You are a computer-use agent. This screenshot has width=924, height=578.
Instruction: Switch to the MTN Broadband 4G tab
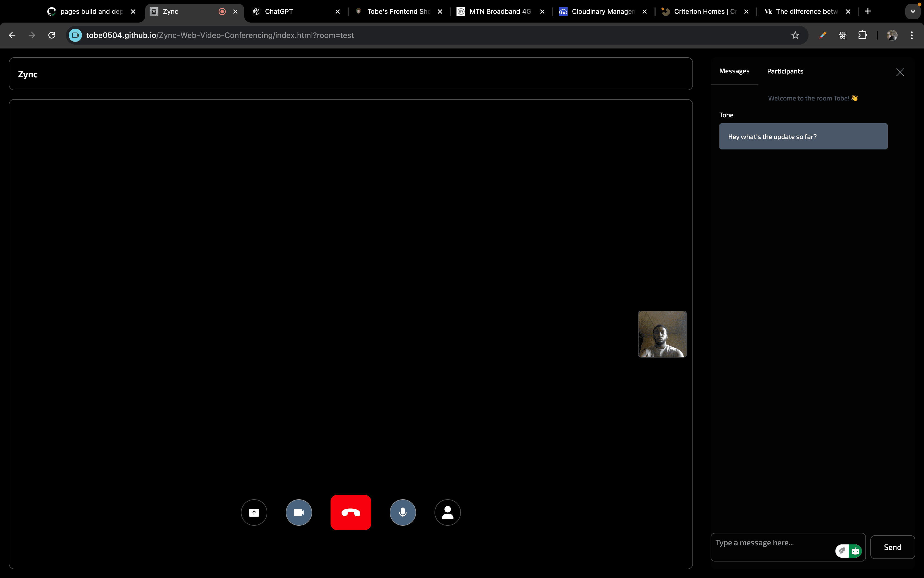[x=501, y=12]
